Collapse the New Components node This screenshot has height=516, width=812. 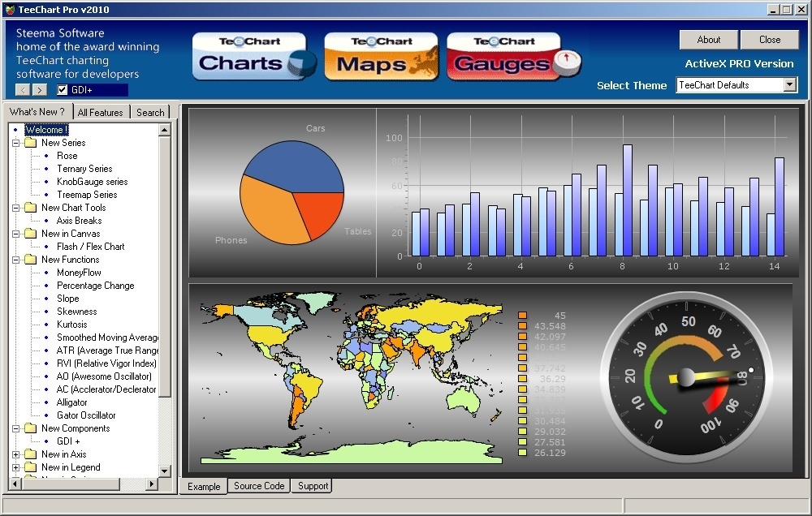click(16, 428)
